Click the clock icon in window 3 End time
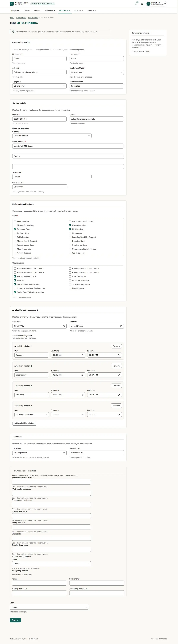The image size is (178, 644). [119, 395]
